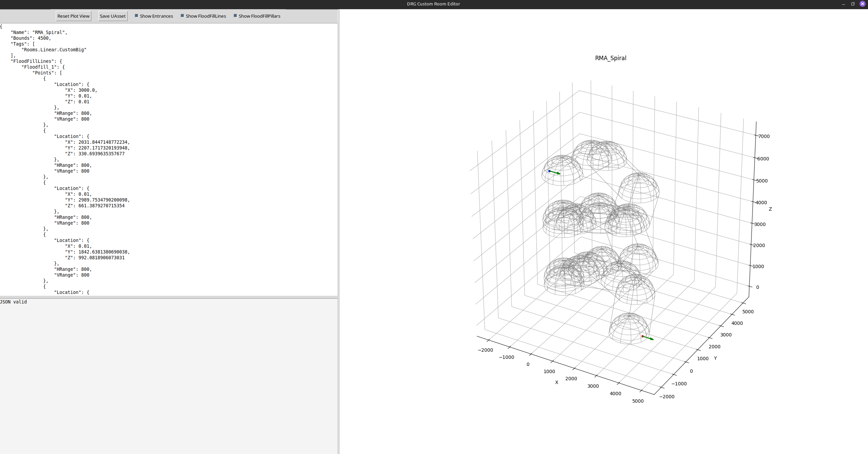868x454 pixels.
Task: Toggle the Show FloodFillLines checkbox
Action: pyautogui.click(x=182, y=16)
